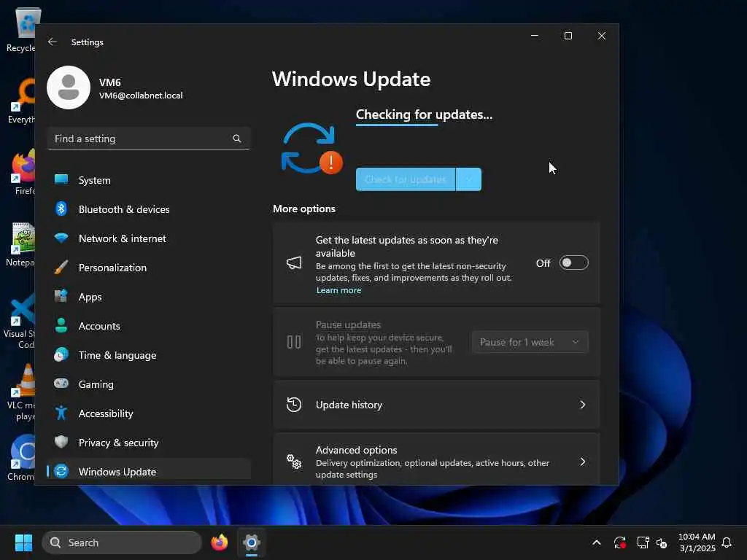Click the Update history clock icon

(x=294, y=405)
